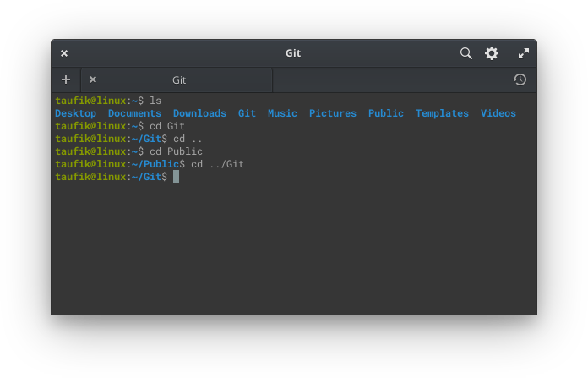Screen dimensions: 588x378
Task: Open terminal settings gear menu
Action: click(491, 53)
